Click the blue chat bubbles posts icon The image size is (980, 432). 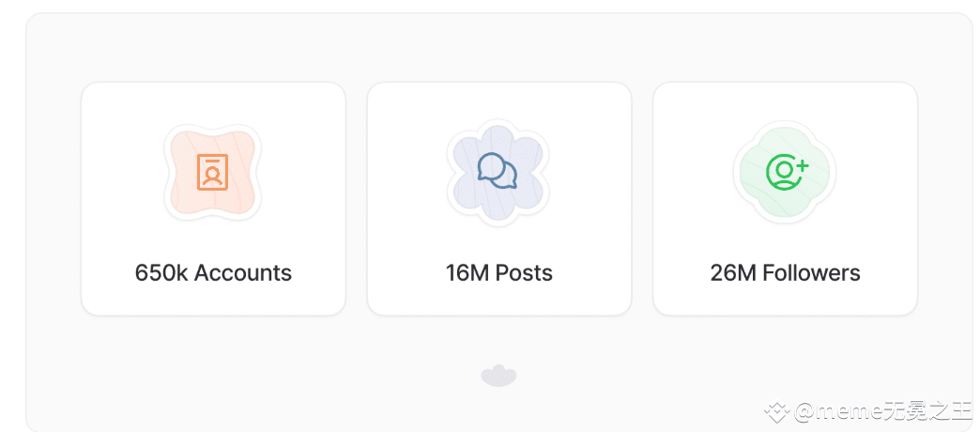pyautogui.click(x=498, y=171)
